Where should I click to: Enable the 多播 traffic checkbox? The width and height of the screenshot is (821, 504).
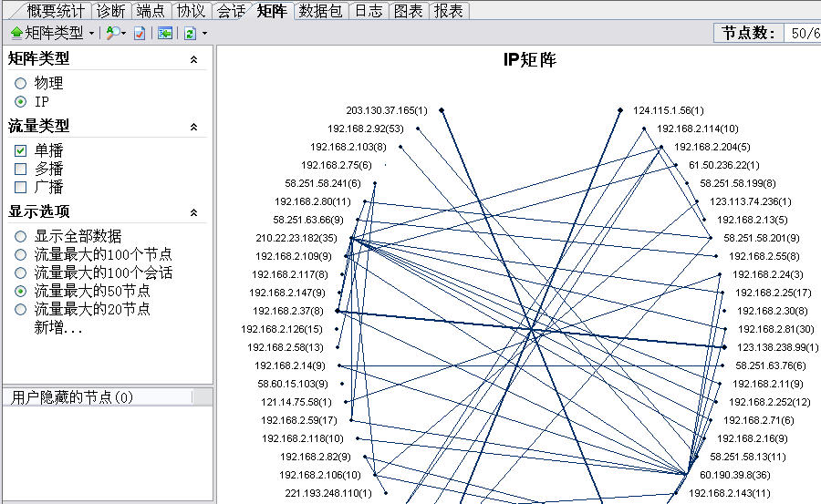coord(20,169)
